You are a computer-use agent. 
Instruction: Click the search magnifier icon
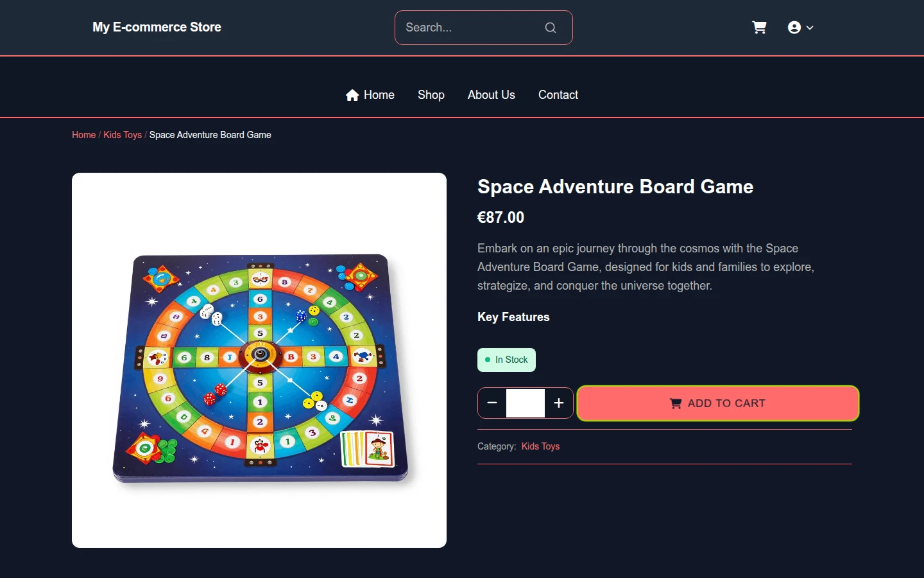coord(551,28)
